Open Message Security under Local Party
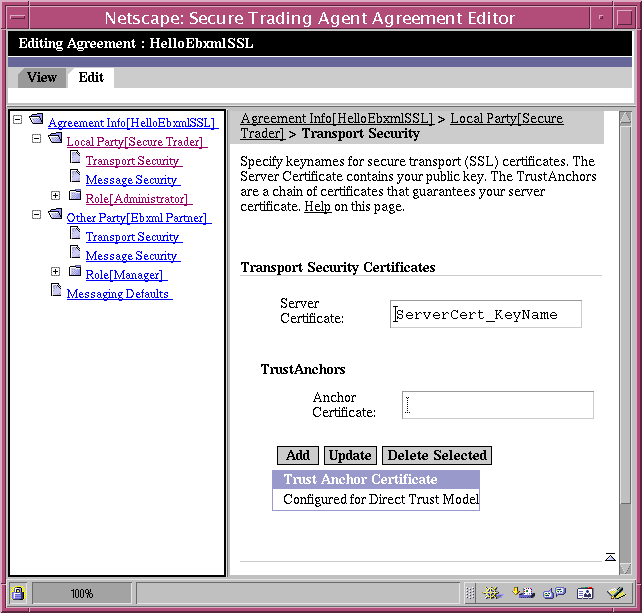This screenshot has height=613, width=642. pyautogui.click(x=133, y=180)
